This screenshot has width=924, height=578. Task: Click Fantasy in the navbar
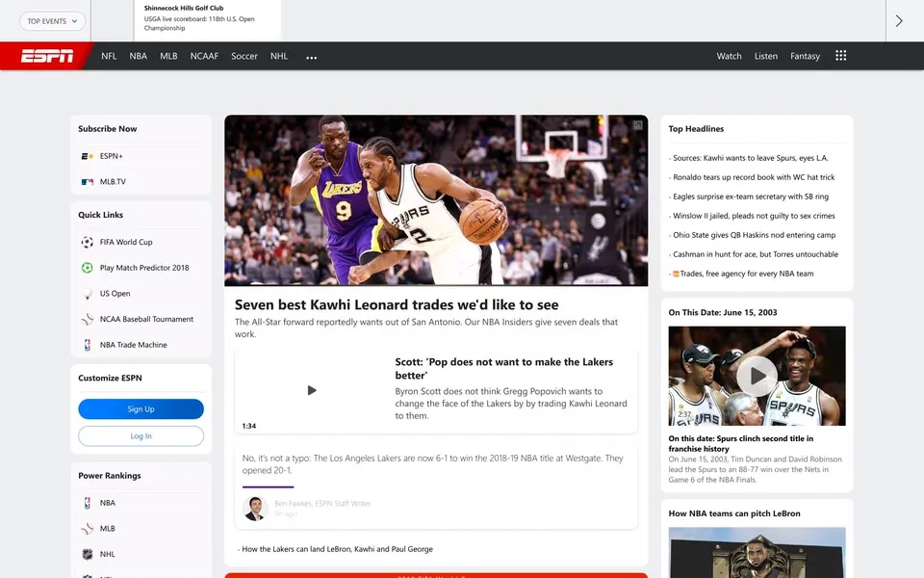pos(805,56)
